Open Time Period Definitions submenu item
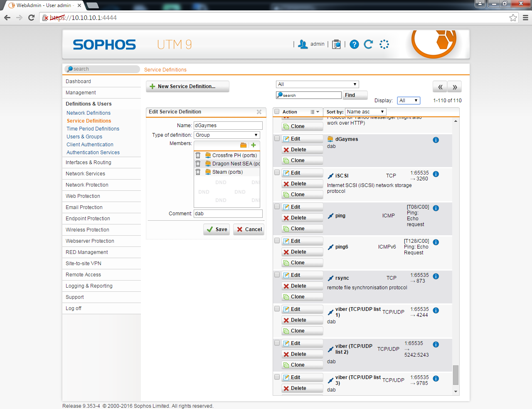The image size is (532, 409). click(x=93, y=129)
